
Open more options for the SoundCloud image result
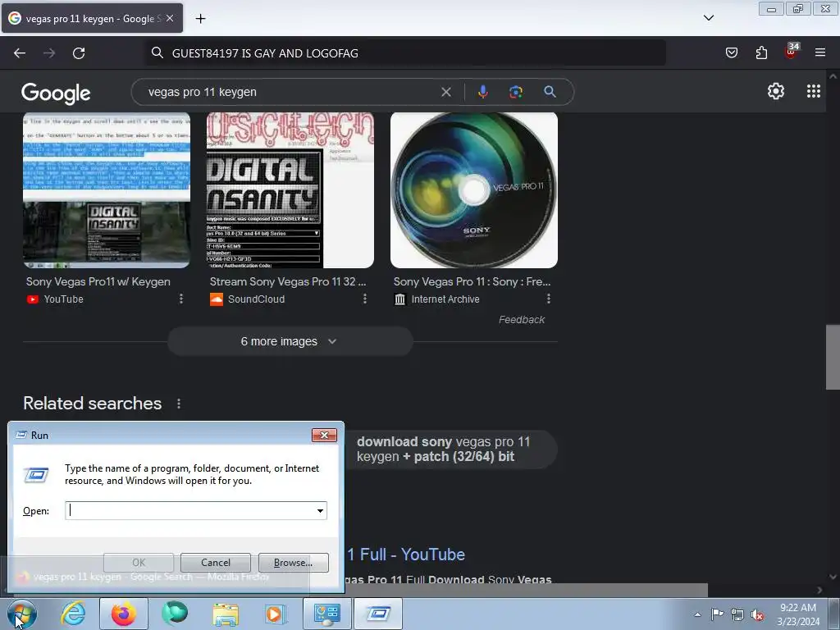365,299
